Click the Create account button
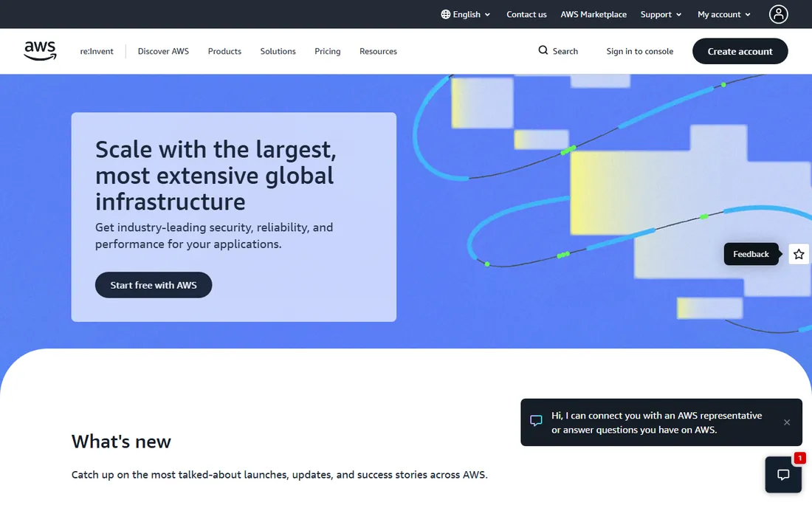This screenshot has width=812, height=508. [740, 51]
